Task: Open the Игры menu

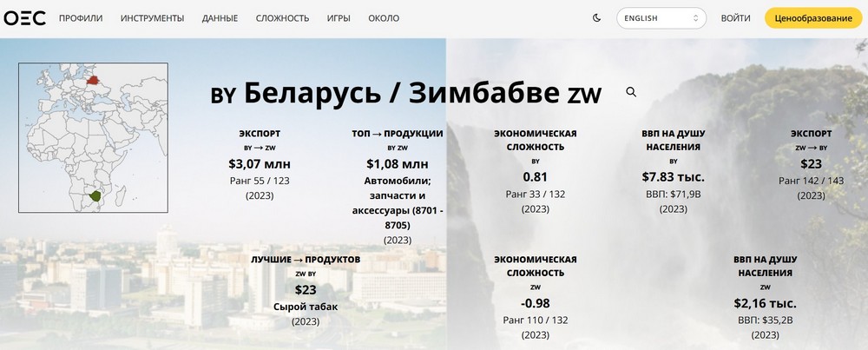Action: pos(339,18)
